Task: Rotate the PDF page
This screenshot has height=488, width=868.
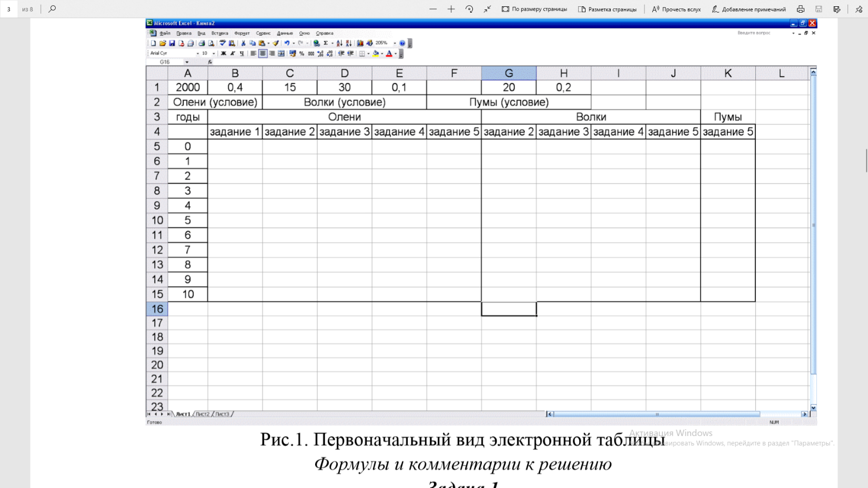Action: [x=469, y=9]
